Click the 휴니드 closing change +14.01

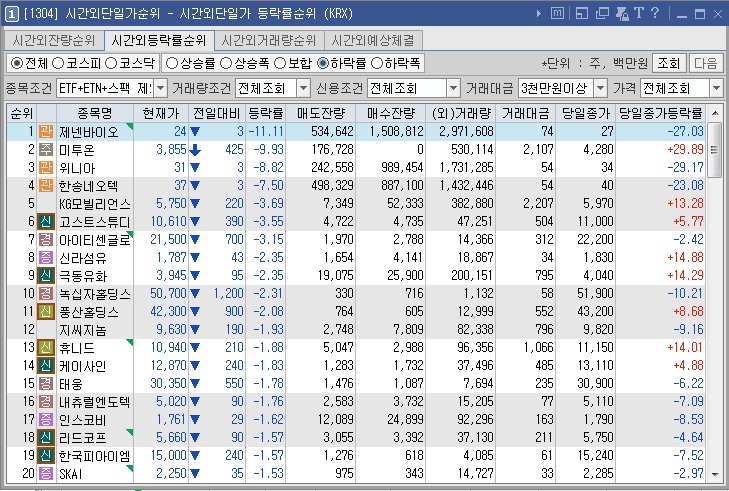tap(685, 347)
